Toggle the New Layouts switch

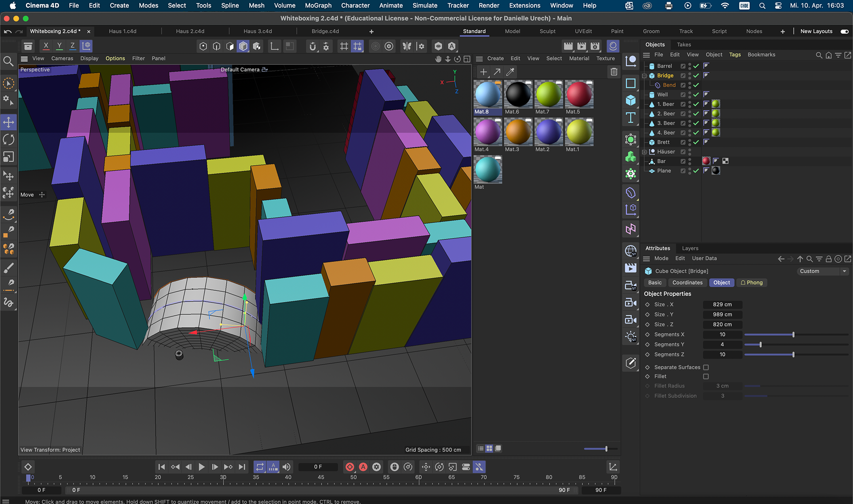coord(844,31)
